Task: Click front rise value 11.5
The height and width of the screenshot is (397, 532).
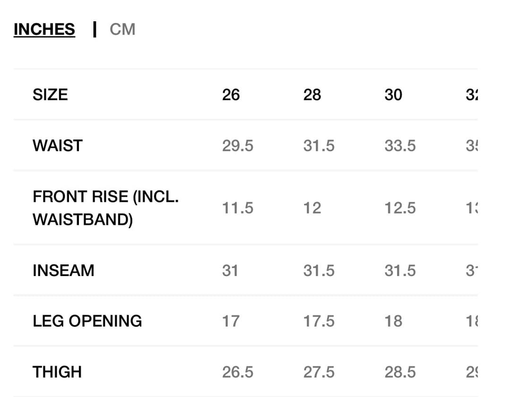Action: [x=237, y=208]
